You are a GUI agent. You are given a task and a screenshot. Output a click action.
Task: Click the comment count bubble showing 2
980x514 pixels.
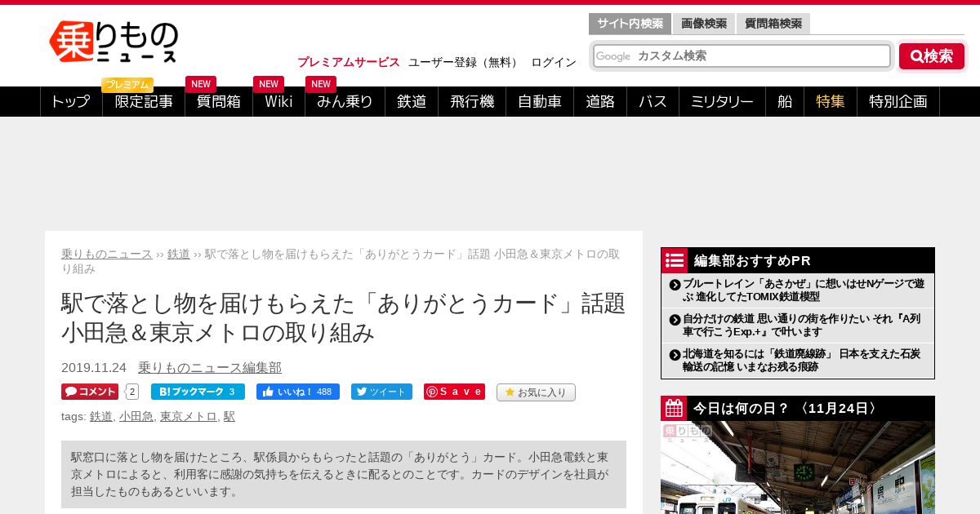tap(132, 392)
